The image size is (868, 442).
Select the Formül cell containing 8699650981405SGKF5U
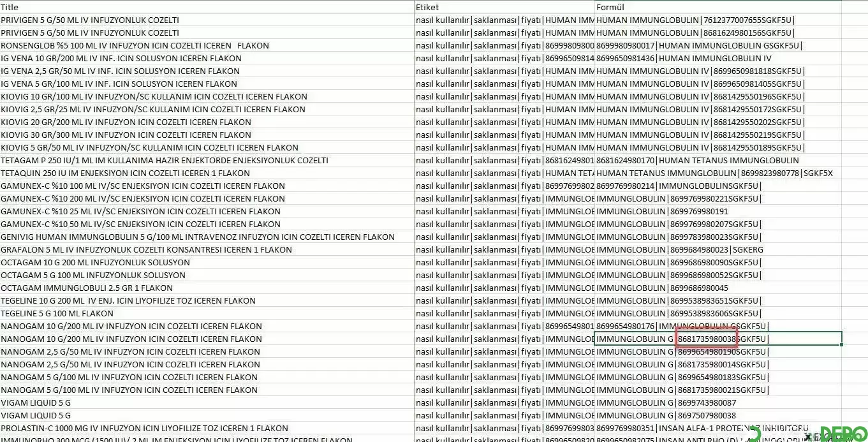[x=718, y=84]
